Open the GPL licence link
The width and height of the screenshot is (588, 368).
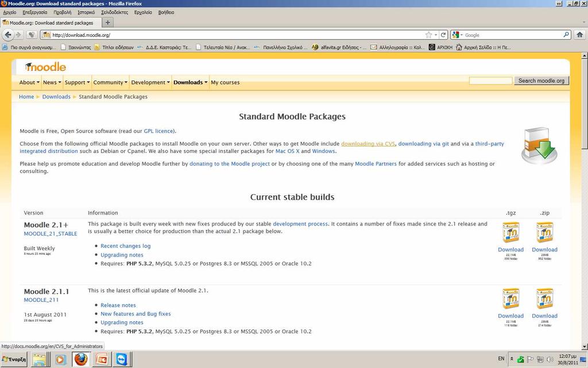click(x=158, y=131)
